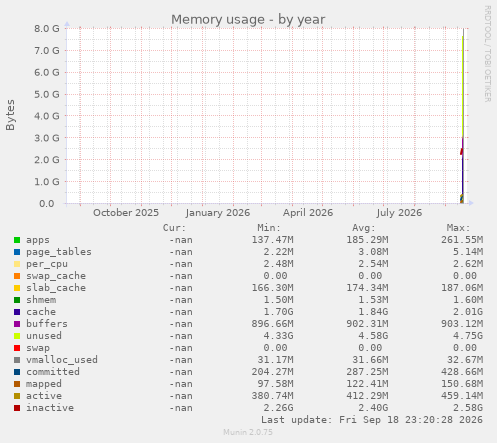This screenshot has width=497, height=443.
Task: Click the 'Max:' column header
Action: coord(458,228)
